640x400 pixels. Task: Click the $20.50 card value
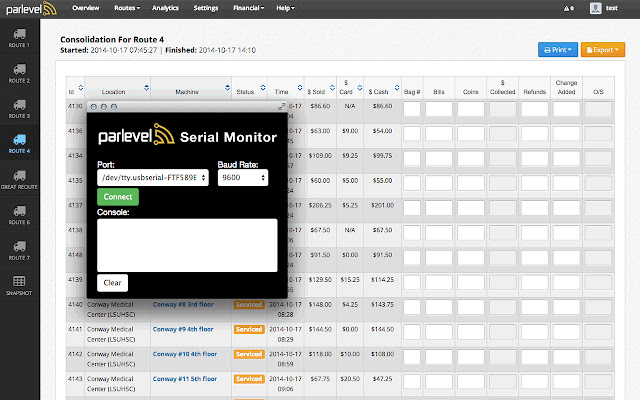pos(350,379)
